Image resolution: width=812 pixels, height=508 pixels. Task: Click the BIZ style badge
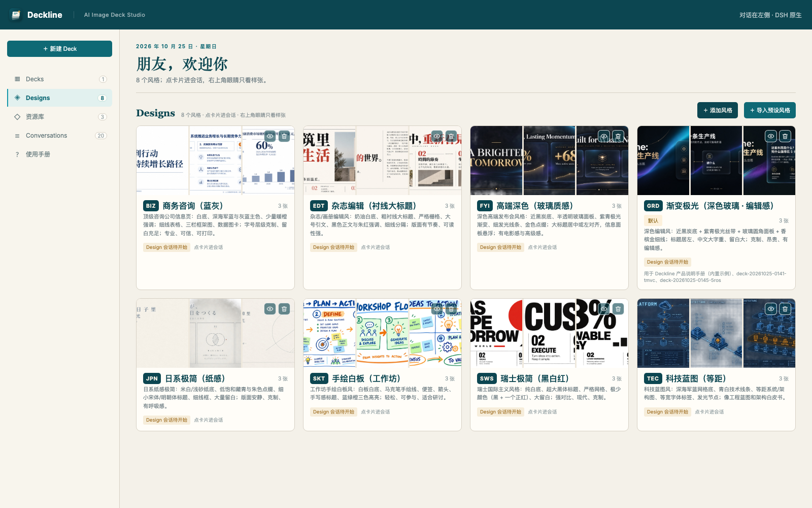pos(151,206)
